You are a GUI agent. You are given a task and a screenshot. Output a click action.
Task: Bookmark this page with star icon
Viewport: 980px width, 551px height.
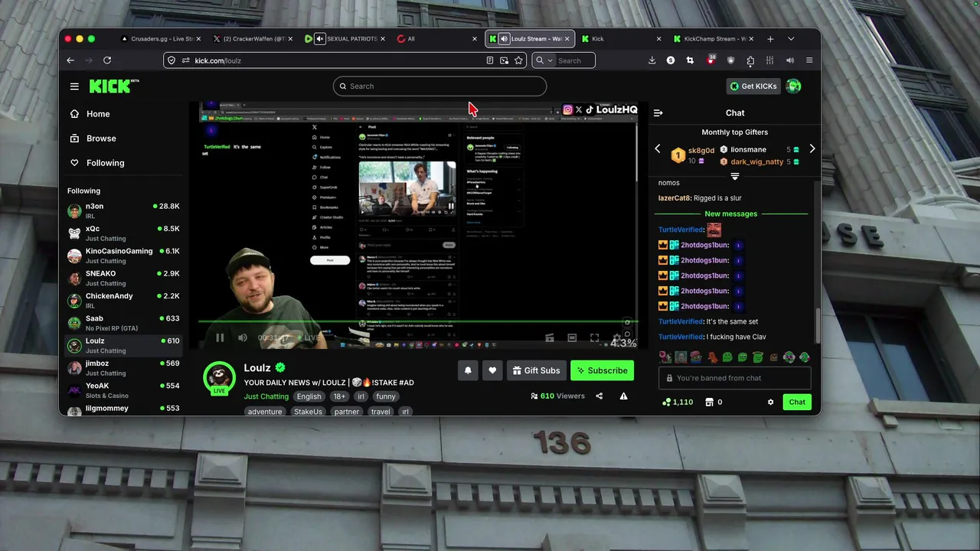coord(518,60)
